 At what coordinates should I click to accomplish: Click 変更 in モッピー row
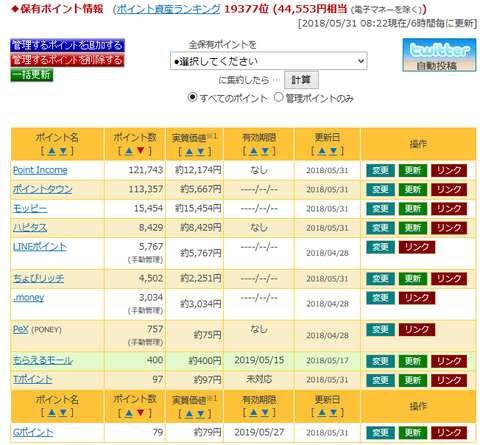[x=380, y=209]
